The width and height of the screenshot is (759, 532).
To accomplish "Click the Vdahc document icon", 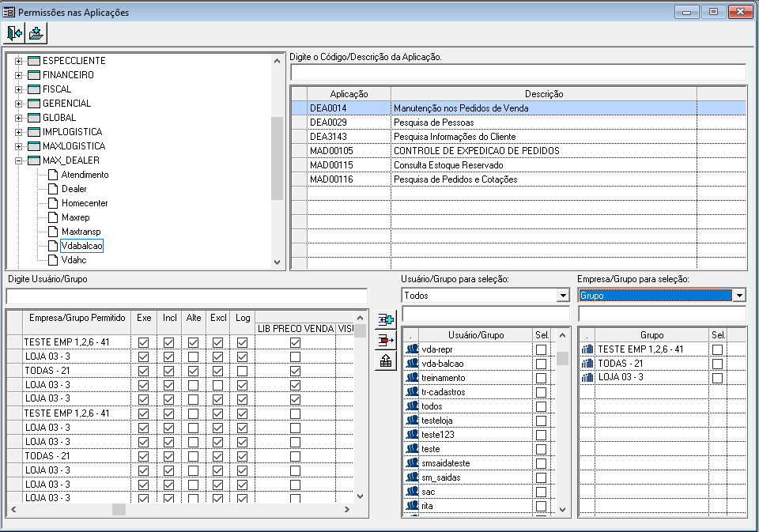I will tap(53, 260).
